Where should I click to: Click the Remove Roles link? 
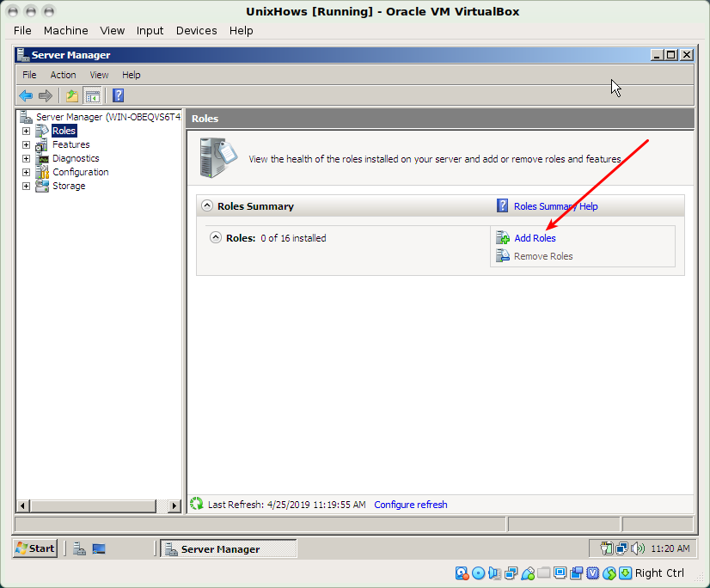point(543,256)
